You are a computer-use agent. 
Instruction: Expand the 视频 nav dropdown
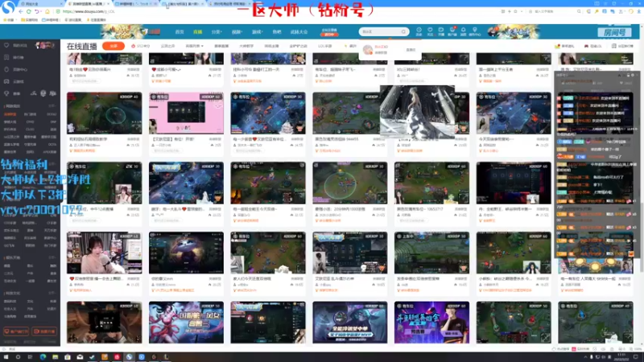tap(237, 31)
